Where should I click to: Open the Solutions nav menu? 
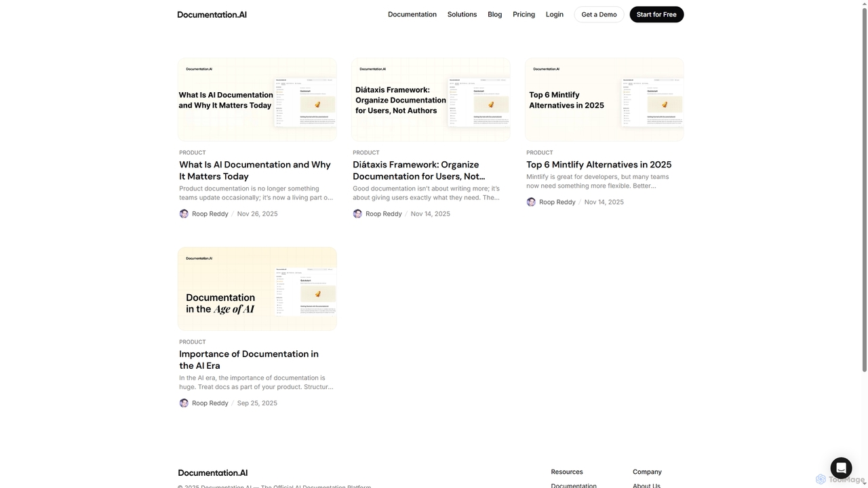tap(462, 14)
